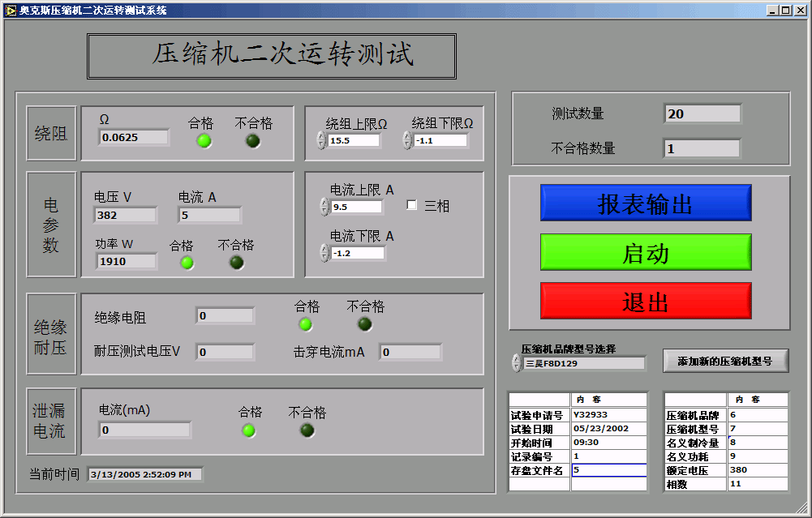Click the green 合格 LED in 电参数 section
This screenshot has height=518, width=812.
187,263
